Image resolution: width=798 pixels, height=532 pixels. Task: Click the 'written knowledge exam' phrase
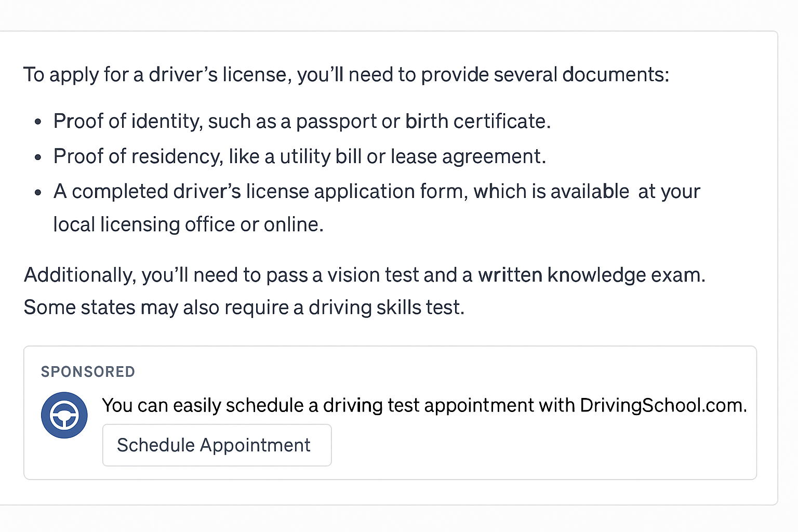coord(591,275)
